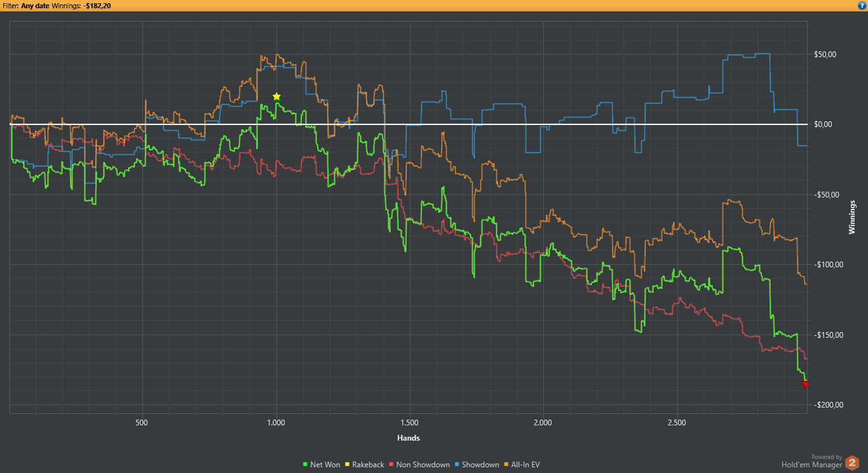Click the "-$200,00" y-axis label

tap(827, 405)
